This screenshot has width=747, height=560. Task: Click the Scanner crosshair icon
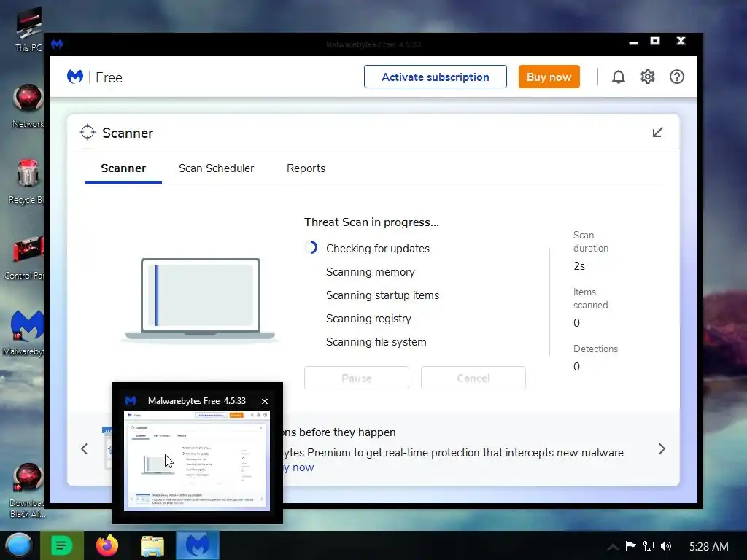pos(88,133)
